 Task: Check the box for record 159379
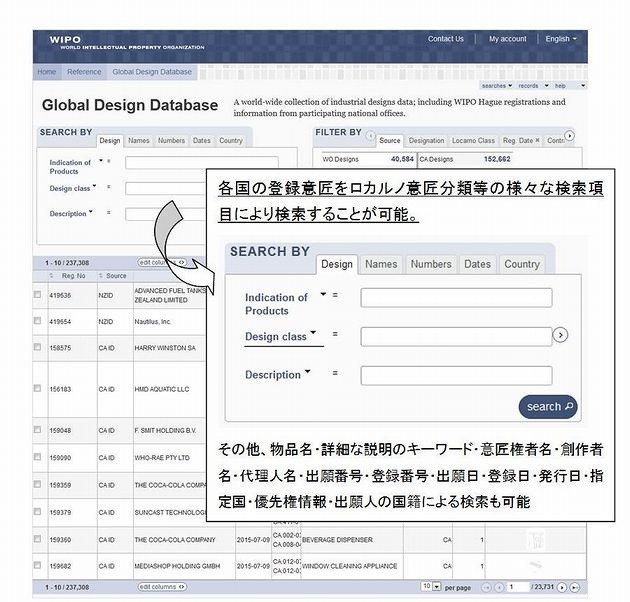[37, 512]
